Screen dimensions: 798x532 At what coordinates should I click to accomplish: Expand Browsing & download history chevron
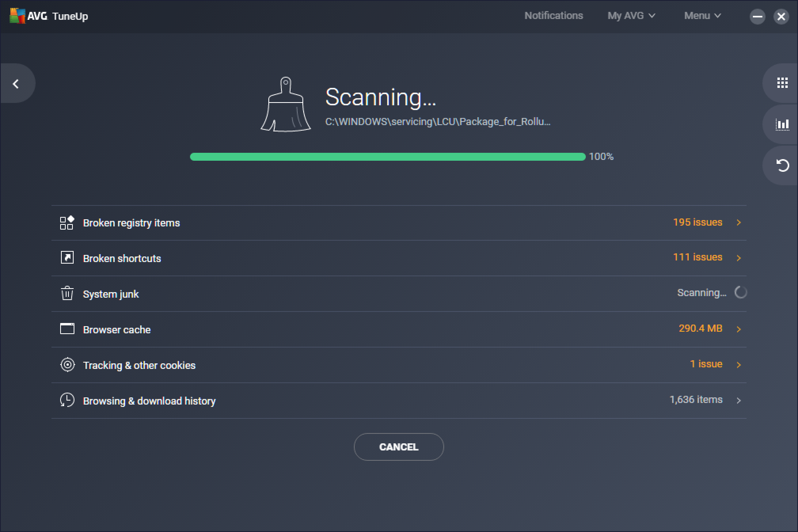[x=739, y=401]
